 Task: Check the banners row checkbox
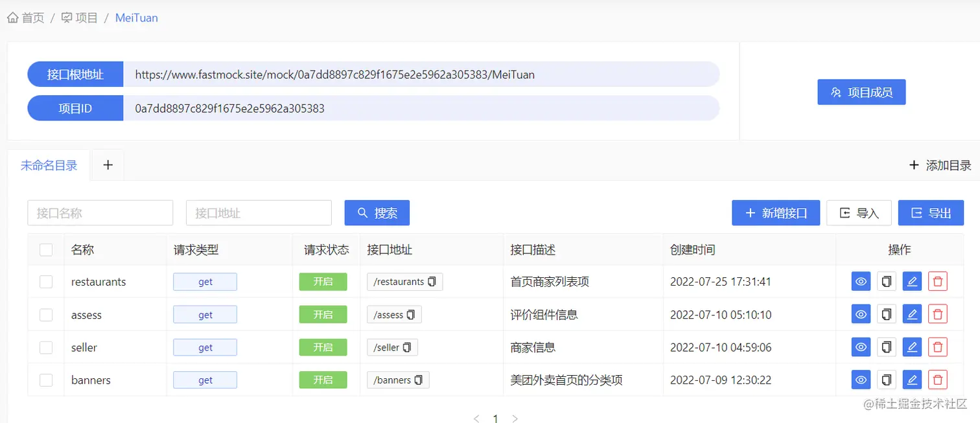click(x=46, y=380)
